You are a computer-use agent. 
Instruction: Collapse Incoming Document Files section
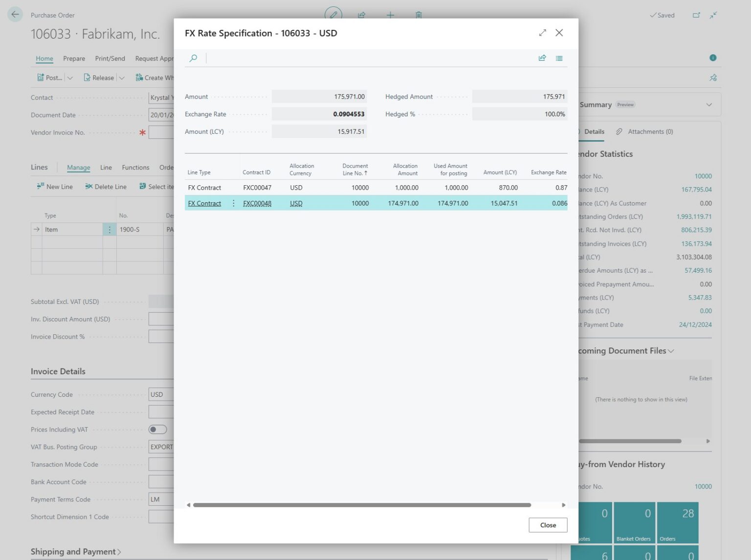671,351
